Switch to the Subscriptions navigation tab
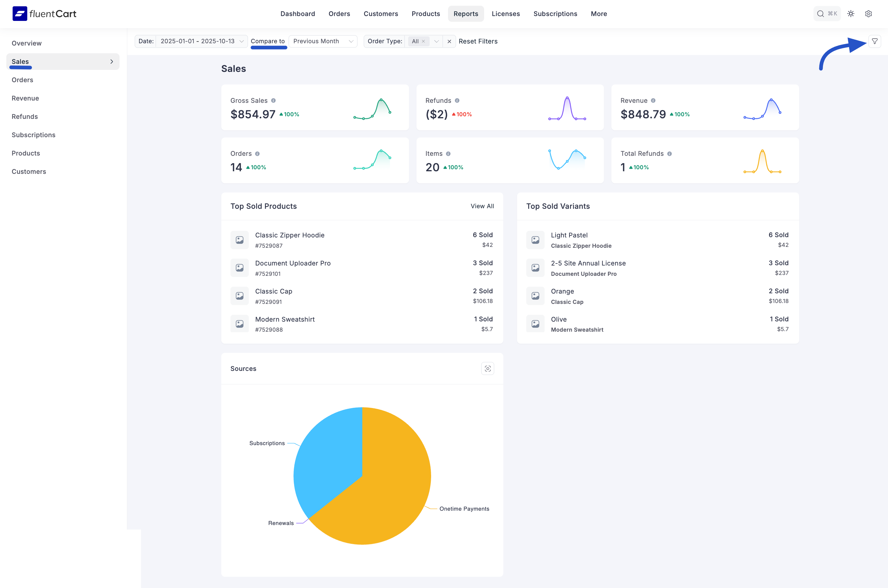 tap(555, 13)
